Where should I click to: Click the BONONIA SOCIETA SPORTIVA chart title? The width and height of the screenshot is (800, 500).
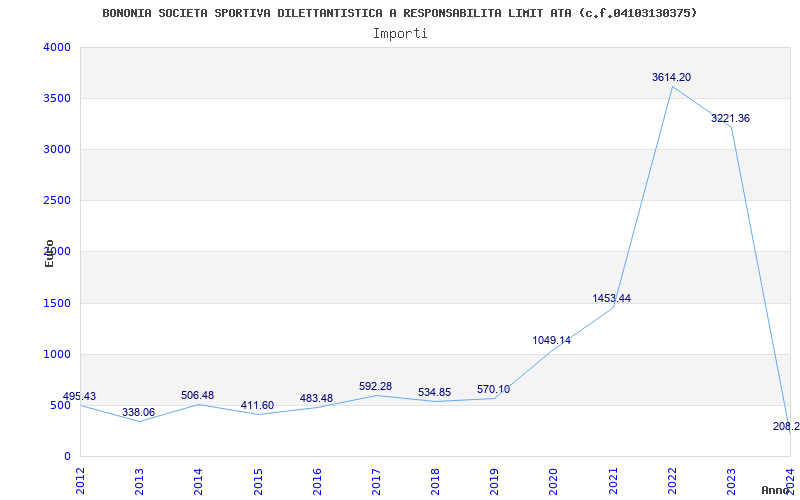[x=399, y=13]
